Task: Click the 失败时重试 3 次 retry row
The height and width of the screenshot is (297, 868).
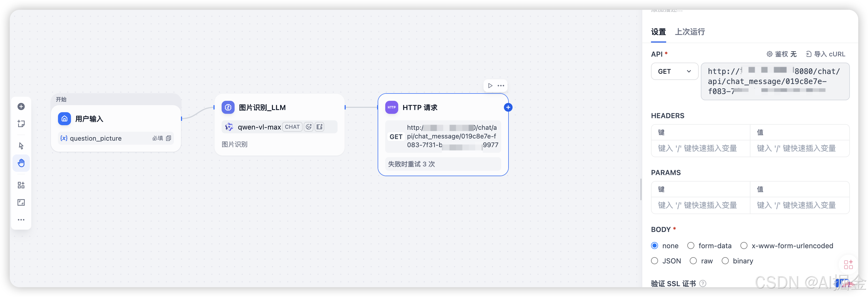Action: pyautogui.click(x=443, y=164)
